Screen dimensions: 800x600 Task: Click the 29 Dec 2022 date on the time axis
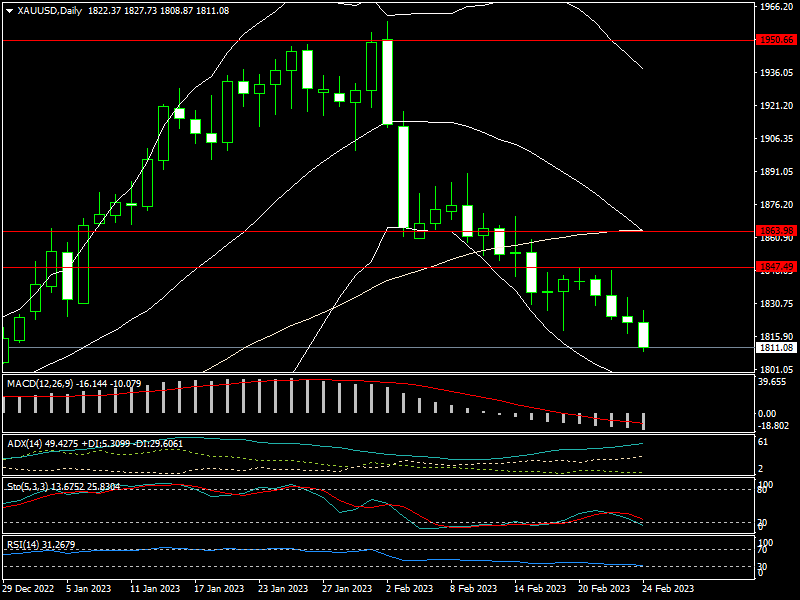30,589
